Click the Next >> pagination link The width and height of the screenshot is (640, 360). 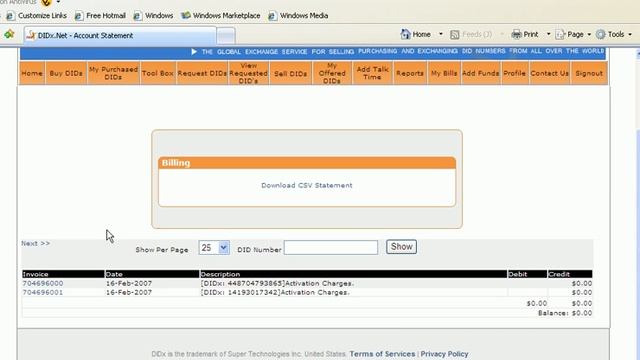pyautogui.click(x=36, y=243)
